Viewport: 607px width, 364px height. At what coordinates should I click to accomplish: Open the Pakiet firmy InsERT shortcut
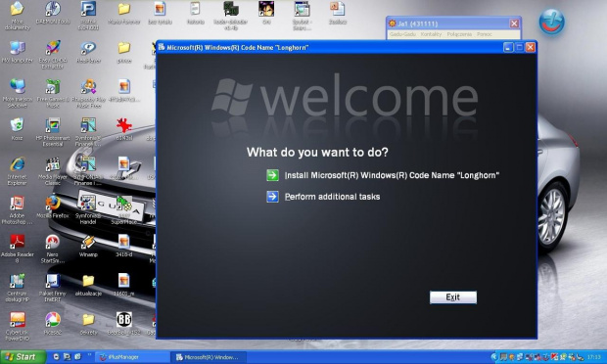[x=53, y=288]
